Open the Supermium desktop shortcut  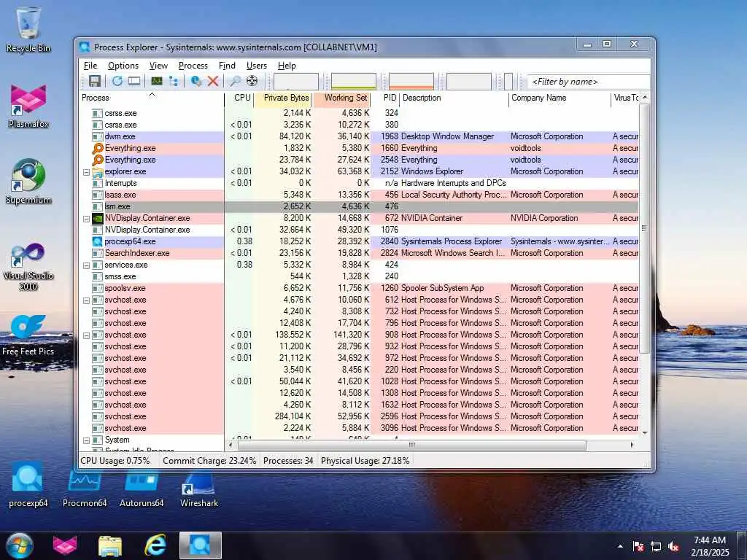point(28,182)
